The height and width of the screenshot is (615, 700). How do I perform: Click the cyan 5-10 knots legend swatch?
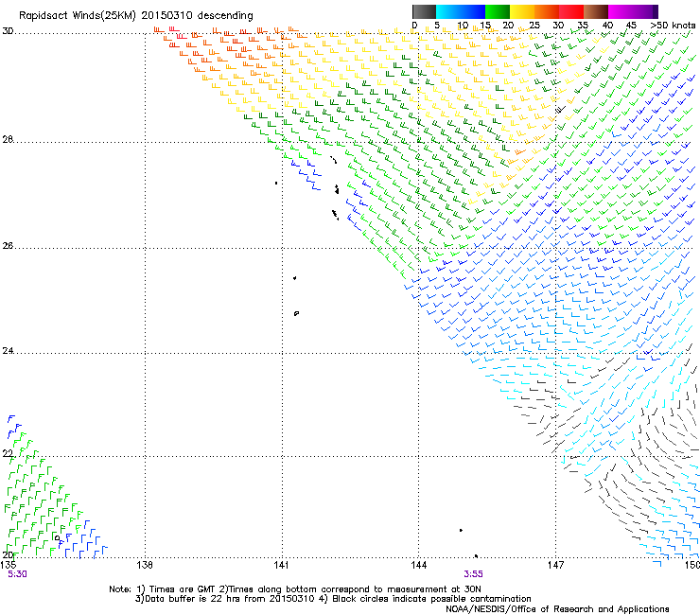pyautogui.click(x=448, y=11)
